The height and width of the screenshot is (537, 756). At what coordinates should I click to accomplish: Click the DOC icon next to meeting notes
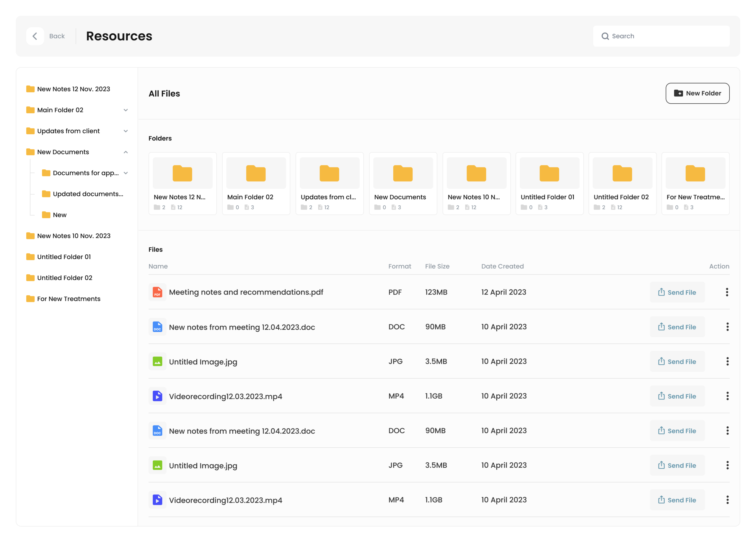[157, 327]
